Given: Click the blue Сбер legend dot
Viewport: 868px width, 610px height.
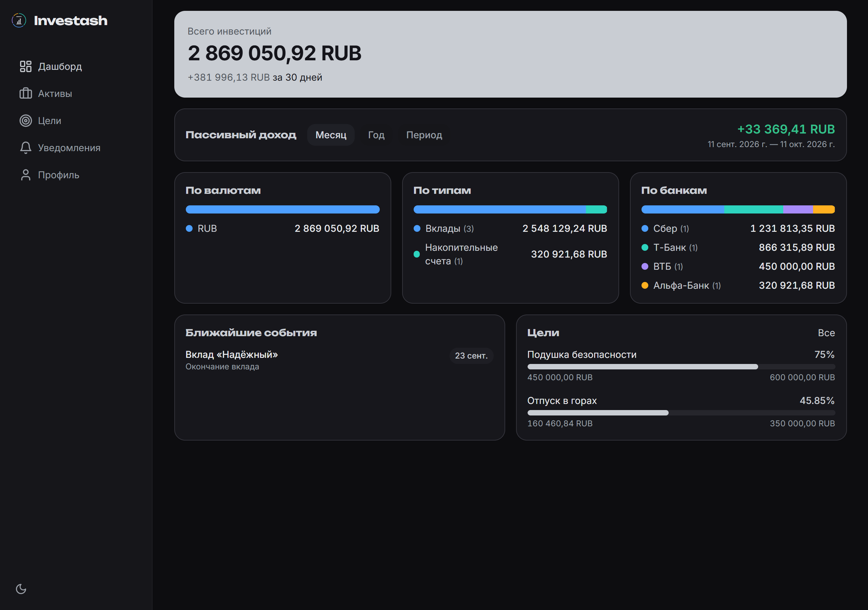Looking at the screenshot, I should (645, 228).
